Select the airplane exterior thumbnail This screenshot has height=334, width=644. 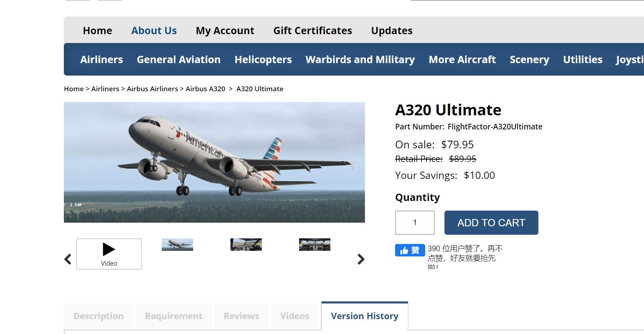tap(177, 244)
